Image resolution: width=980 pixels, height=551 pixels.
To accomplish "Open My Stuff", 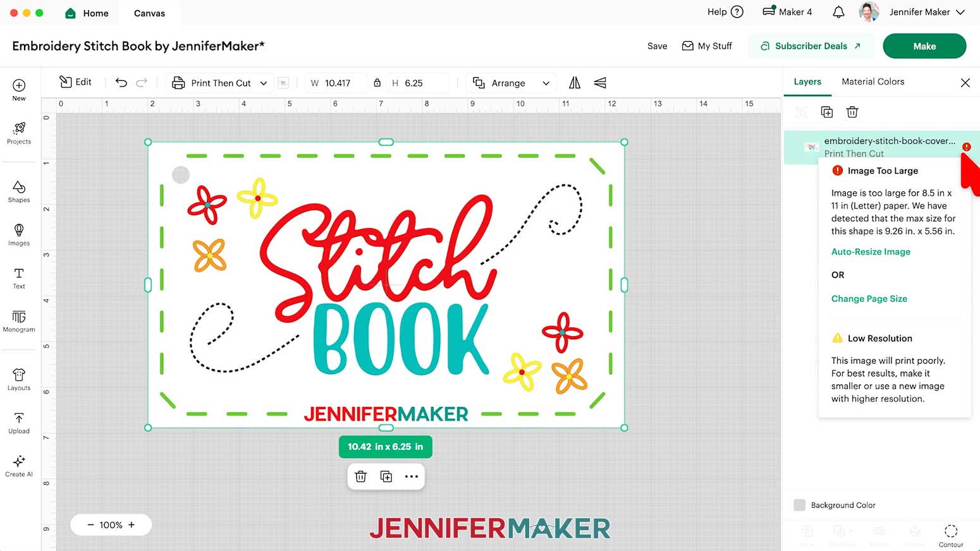I will (x=707, y=46).
